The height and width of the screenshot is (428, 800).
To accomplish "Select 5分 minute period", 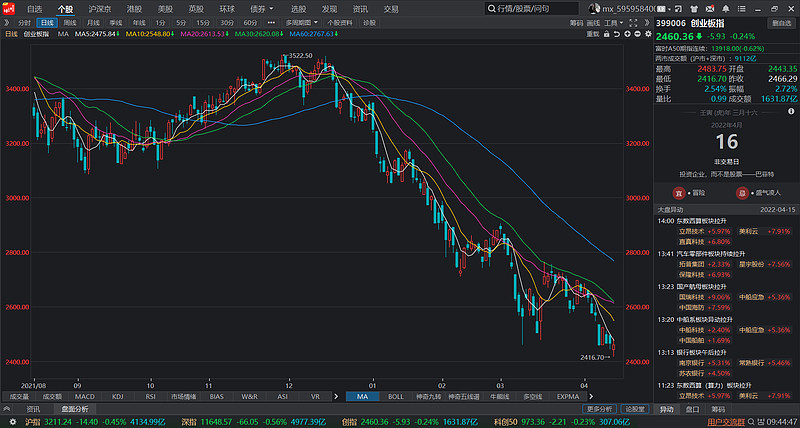I will pyautogui.click(x=181, y=23).
